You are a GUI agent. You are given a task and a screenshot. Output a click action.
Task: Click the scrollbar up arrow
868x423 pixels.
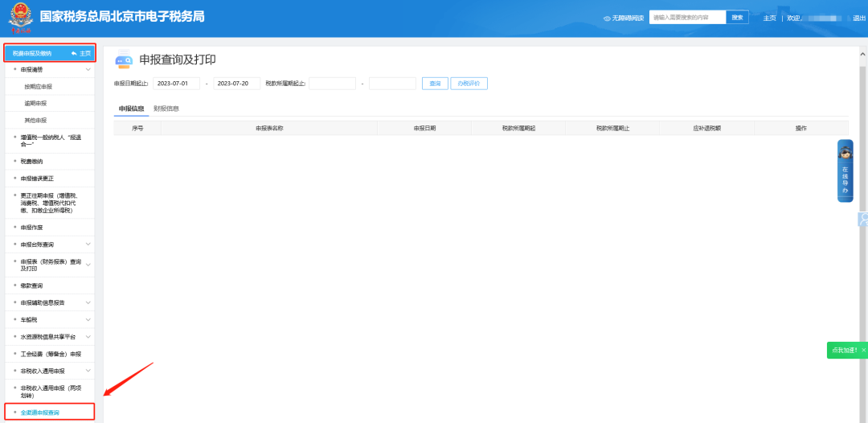(863, 54)
